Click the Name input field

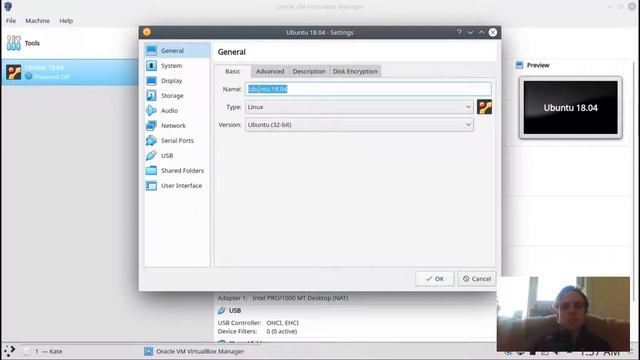coord(368,89)
